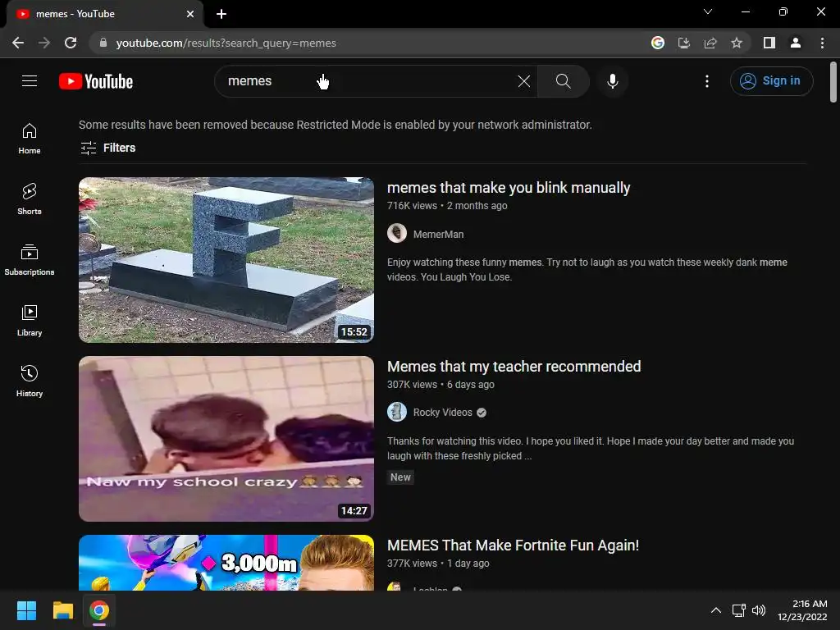The height and width of the screenshot is (630, 840).
Task: Click the browser back arrow
Action: tap(18, 43)
